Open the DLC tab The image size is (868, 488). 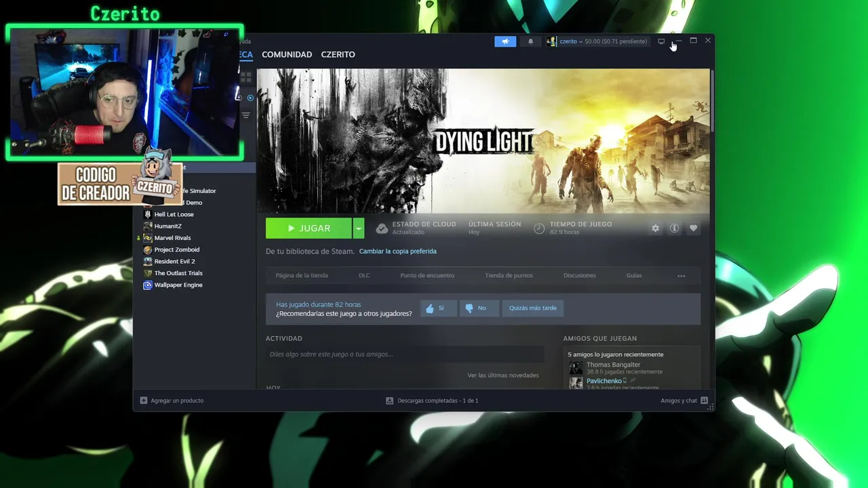364,275
